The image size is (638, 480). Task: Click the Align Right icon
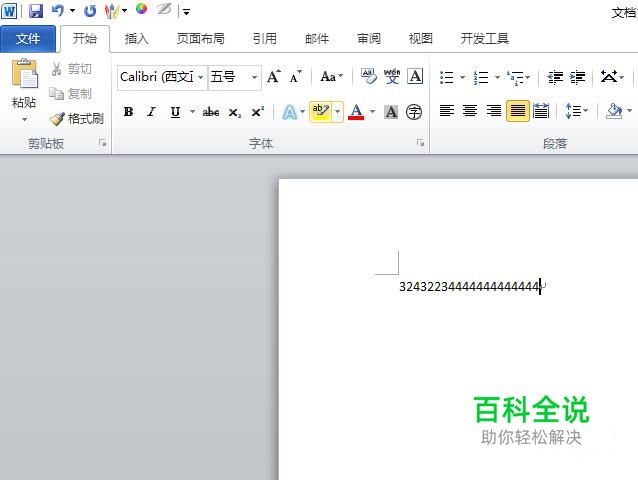[494, 111]
